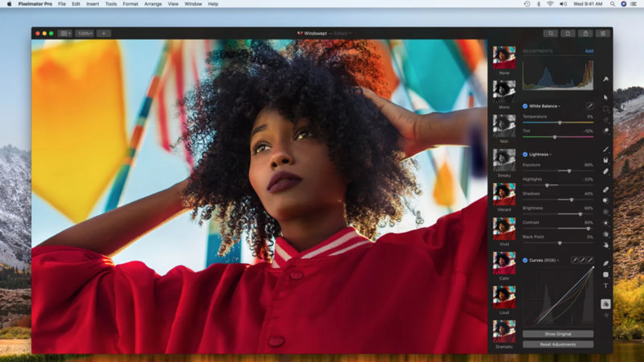
Task: Open the Arrange menu
Action: click(153, 4)
